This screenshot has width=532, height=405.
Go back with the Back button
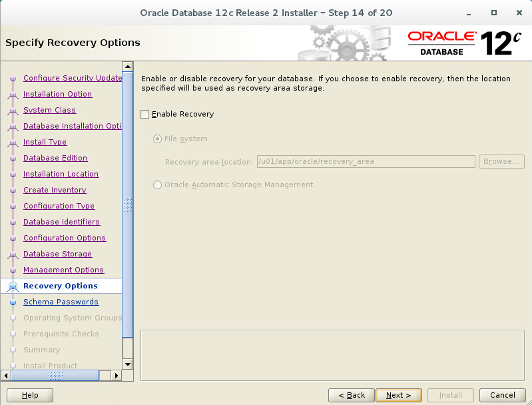[352, 395]
